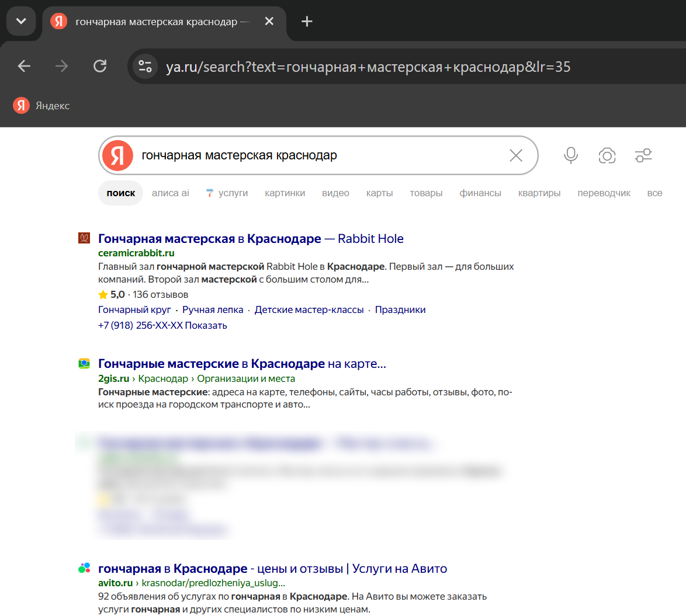Open 2gis.ru domain link

point(113,378)
